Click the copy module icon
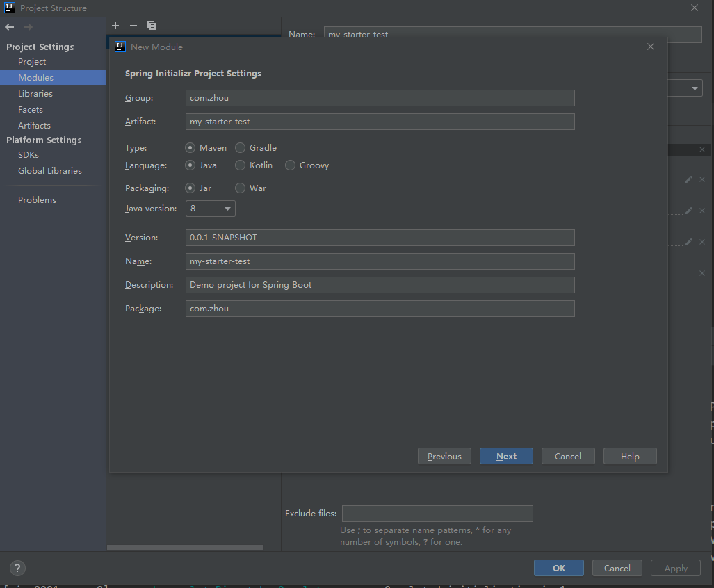714x588 pixels. [x=152, y=26]
